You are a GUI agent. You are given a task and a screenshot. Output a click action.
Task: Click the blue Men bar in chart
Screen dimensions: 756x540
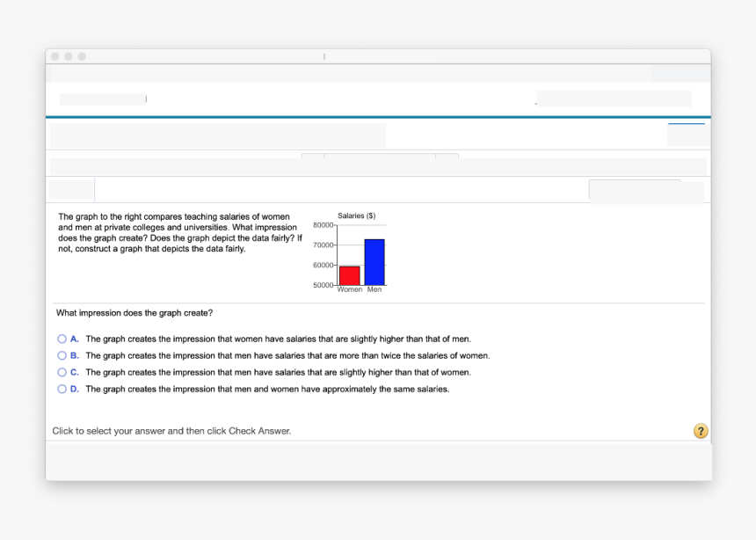(374, 262)
